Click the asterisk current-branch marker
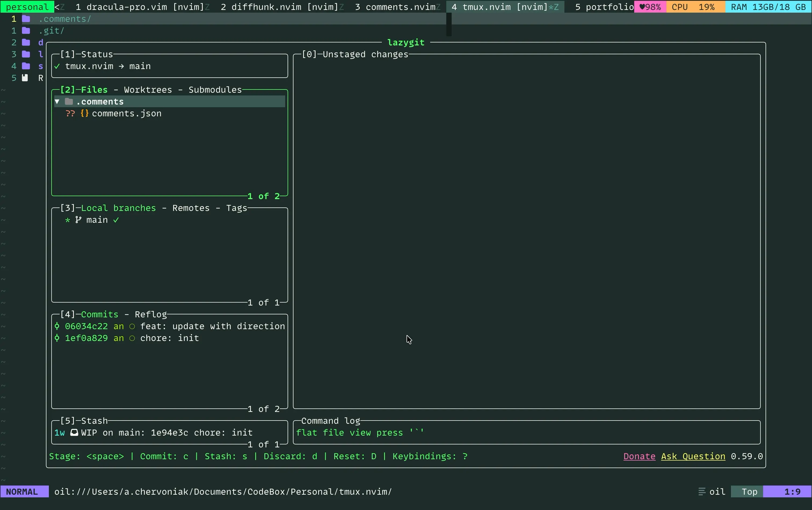 (68, 220)
